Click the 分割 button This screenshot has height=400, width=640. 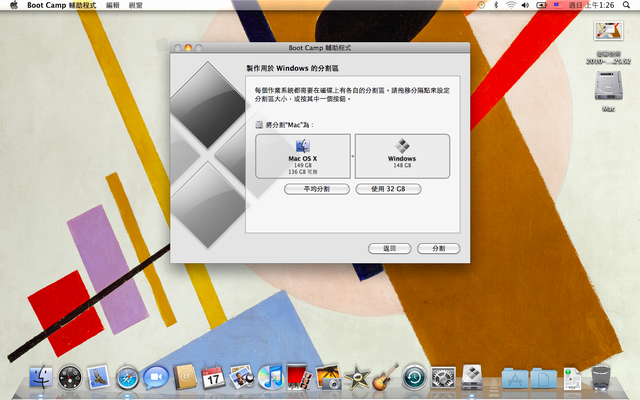click(x=438, y=248)
